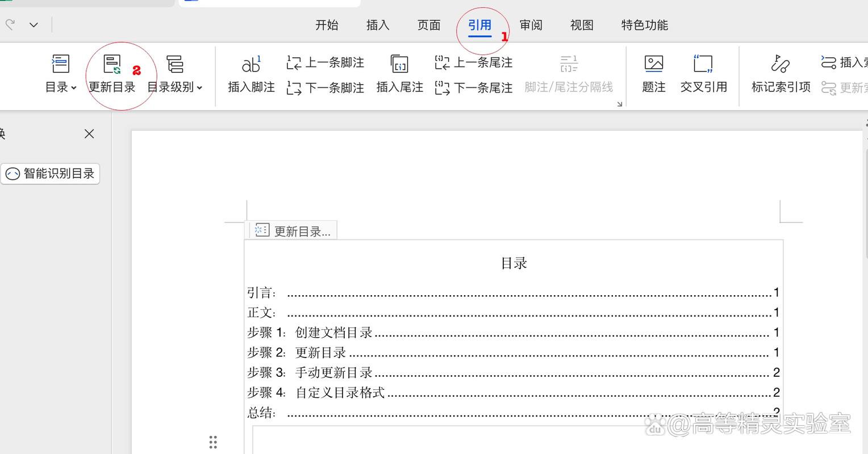Screen dimensions: 868x454
Task: Click the redo arrow icon
Action: (x=10, y=24)
